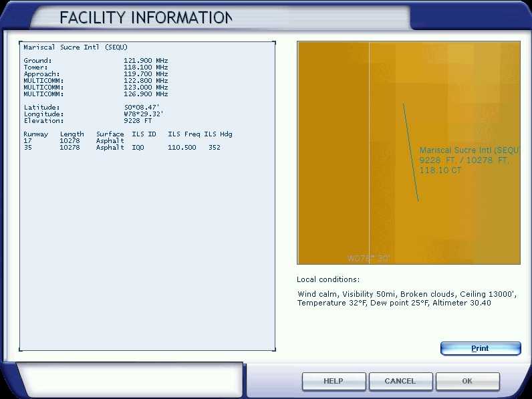Select the MULTICOMM 123.000 MHz value
The image size is (532, 399).
pyautogui.click(x=146, y=87)
